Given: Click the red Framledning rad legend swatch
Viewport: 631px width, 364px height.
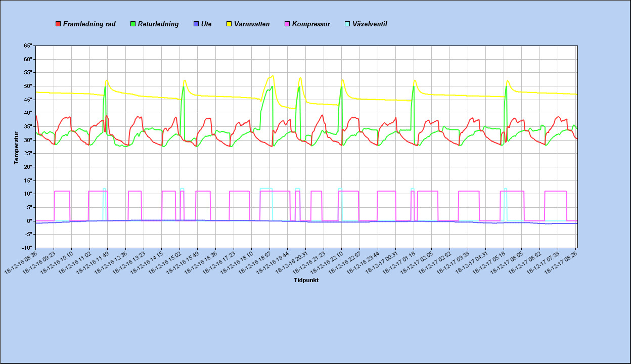Looking at the screenshot, I should pos(58,24).
